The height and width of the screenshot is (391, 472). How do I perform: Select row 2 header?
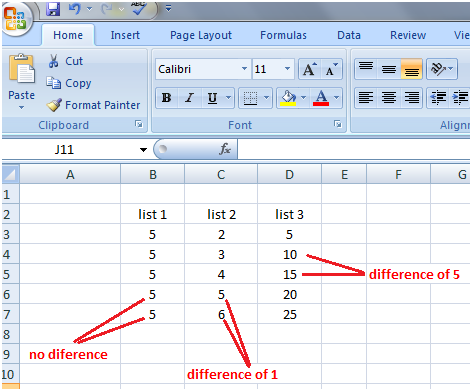click(11, 214)
